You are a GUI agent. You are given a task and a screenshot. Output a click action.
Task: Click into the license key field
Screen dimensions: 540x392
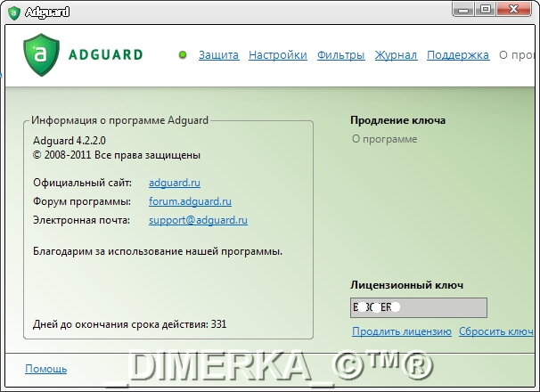(419, 307)
